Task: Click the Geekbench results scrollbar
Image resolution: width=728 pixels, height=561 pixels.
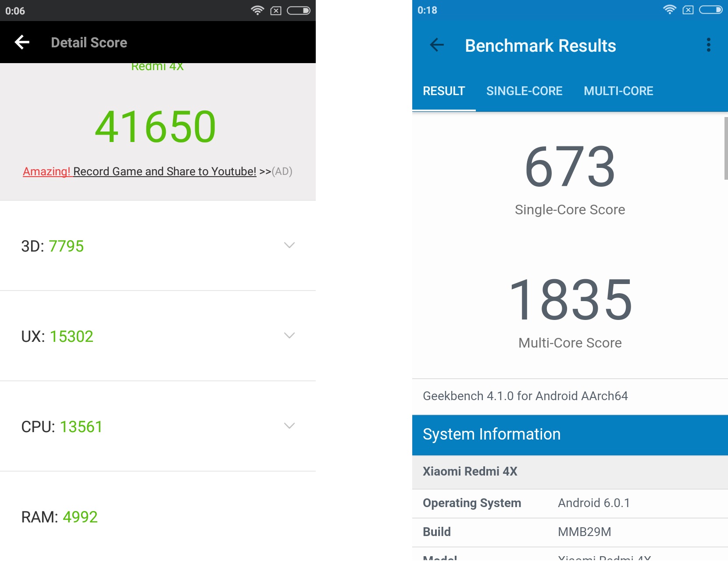Action: click(x=726, y=148)
